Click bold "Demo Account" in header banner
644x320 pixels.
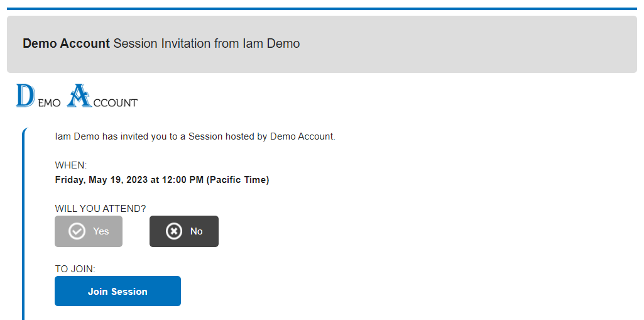(x=66, y=44)
